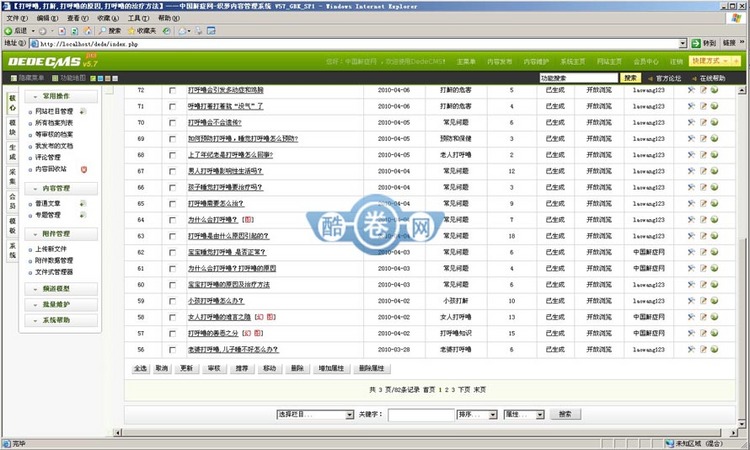
Task: Tick the checkbox for article row 64
Action: 172,220
